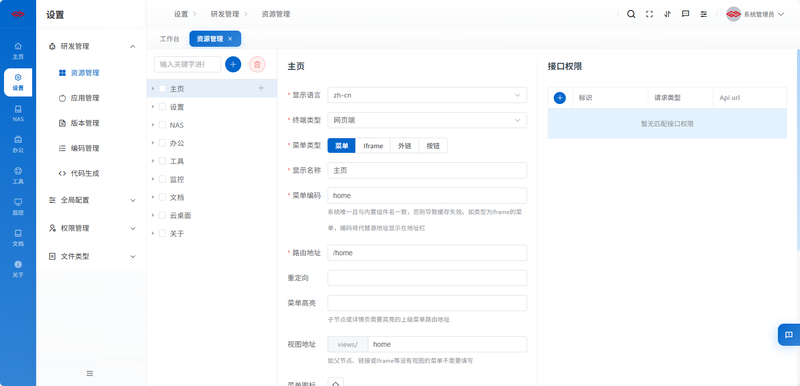Viewport: 800px width, 386px height.
Task: Click the empty 重定向 input field
Action: point(427,278)
